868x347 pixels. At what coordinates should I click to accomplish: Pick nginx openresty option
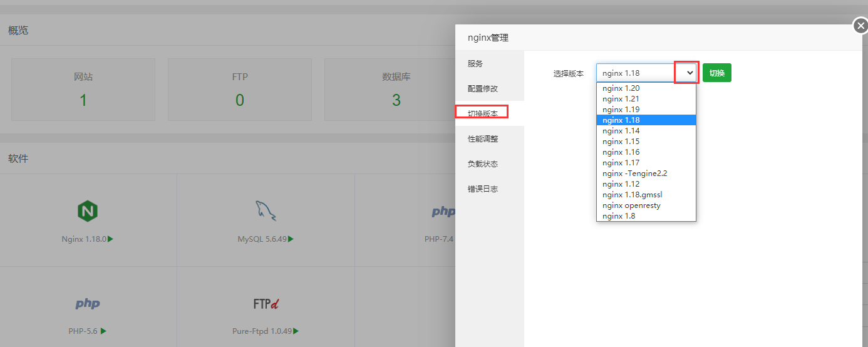646,205
